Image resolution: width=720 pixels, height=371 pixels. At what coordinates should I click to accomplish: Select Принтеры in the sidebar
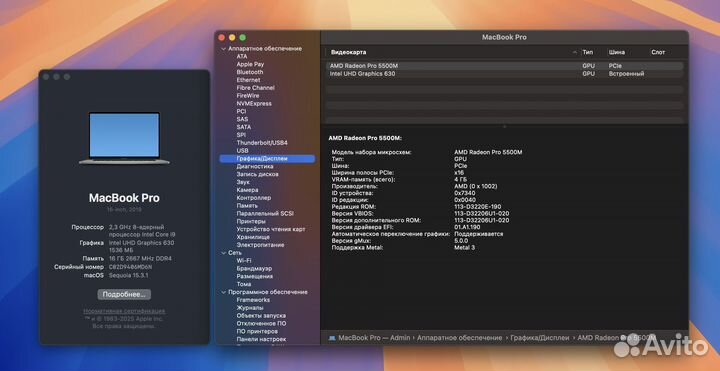click(x=251, y=221)
